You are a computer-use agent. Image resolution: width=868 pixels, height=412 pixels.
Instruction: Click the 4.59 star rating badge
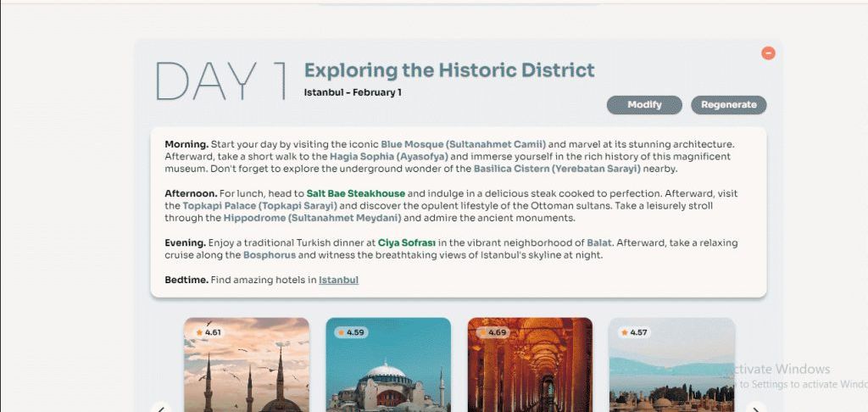click(351, 333)
